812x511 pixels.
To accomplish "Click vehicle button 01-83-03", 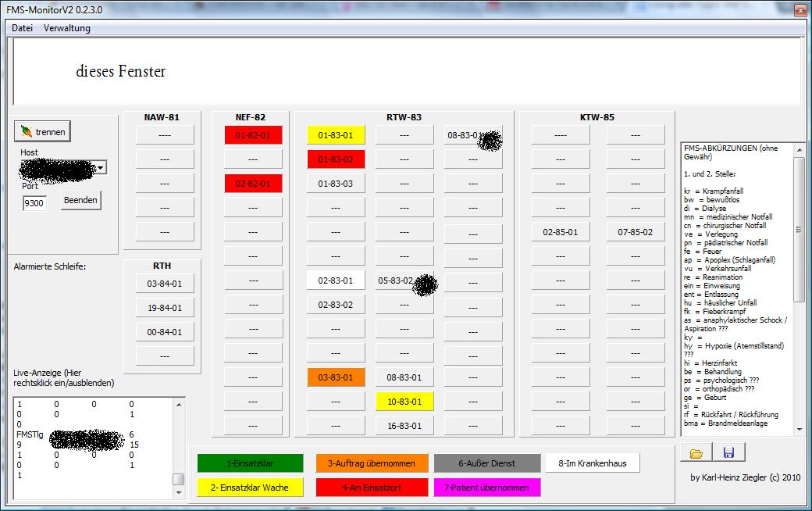I will 336,184.
